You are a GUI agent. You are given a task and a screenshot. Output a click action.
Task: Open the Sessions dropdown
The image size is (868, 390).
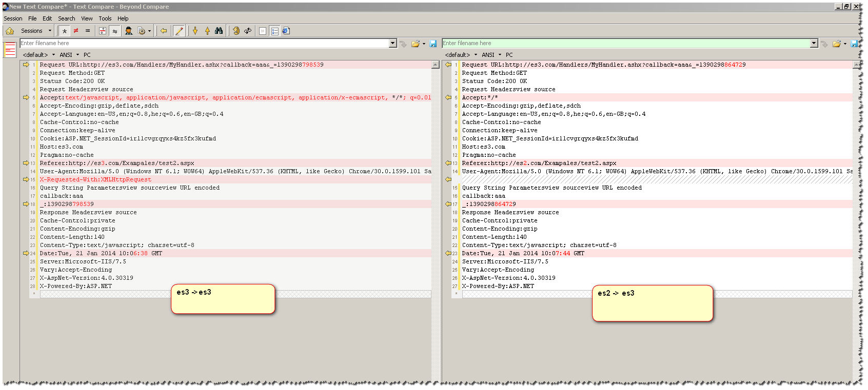coord(36,31)
